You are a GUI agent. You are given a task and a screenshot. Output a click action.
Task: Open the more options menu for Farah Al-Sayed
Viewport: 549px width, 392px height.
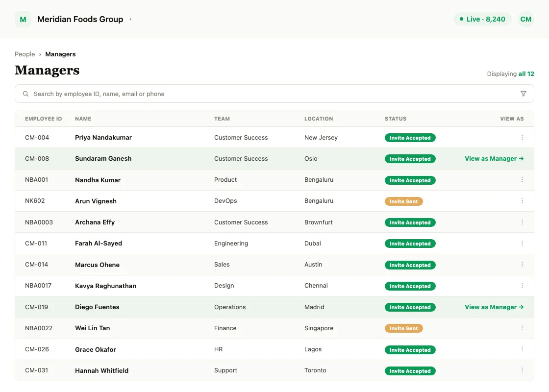[x=522, y=243]
